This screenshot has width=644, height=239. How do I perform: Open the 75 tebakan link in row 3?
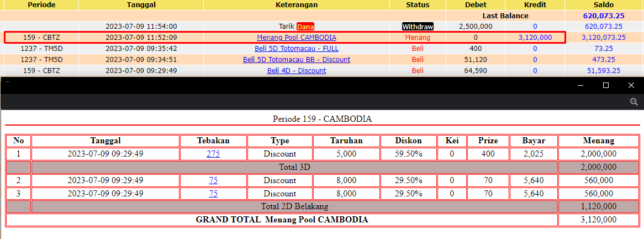tap(213, 194)
